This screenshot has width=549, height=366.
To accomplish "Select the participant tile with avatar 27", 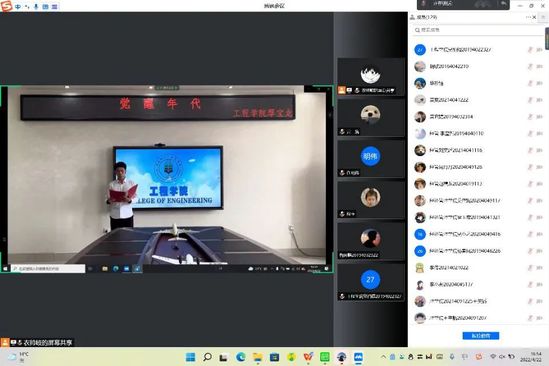I will click(x=371, y=282).
